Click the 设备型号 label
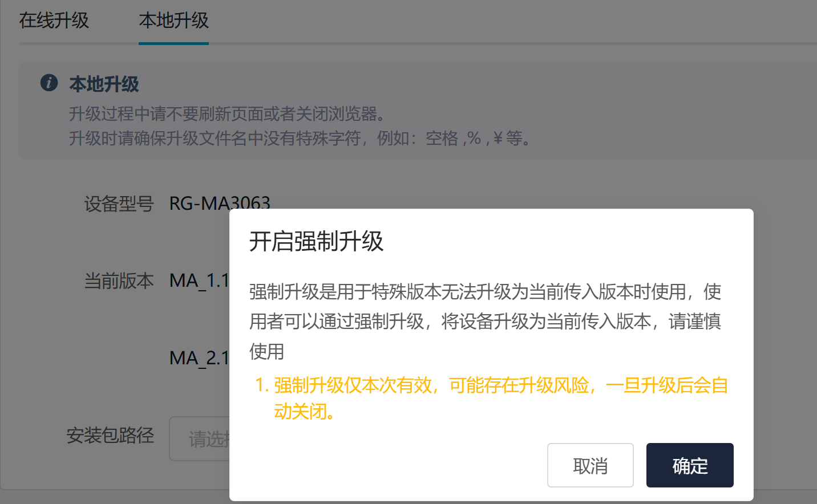 coord(119,204)
